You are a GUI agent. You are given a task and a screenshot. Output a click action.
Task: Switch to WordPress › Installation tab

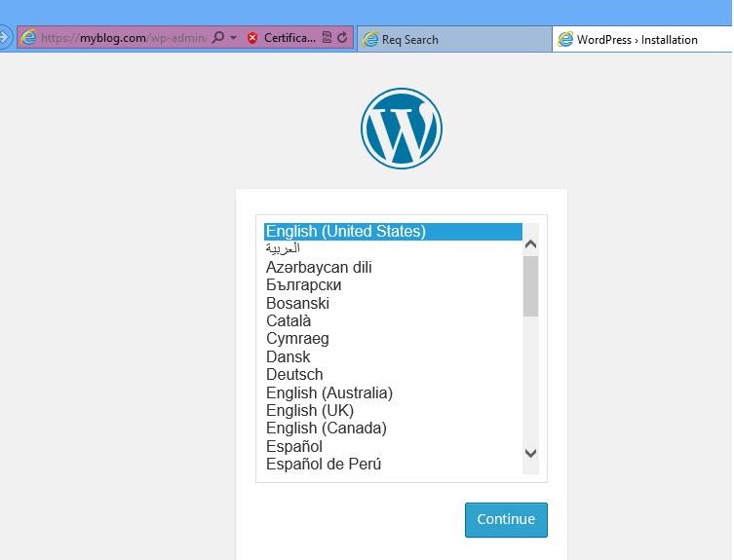tap(642, 39)
